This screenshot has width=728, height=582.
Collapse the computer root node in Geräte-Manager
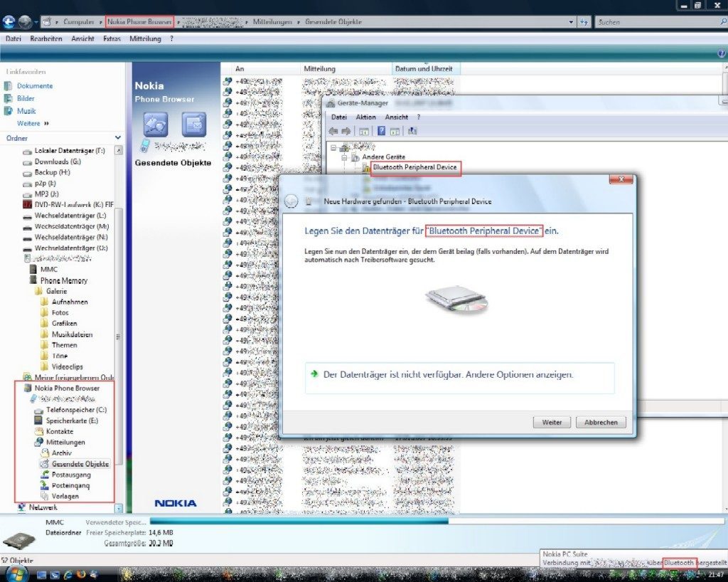coord(333,148)
